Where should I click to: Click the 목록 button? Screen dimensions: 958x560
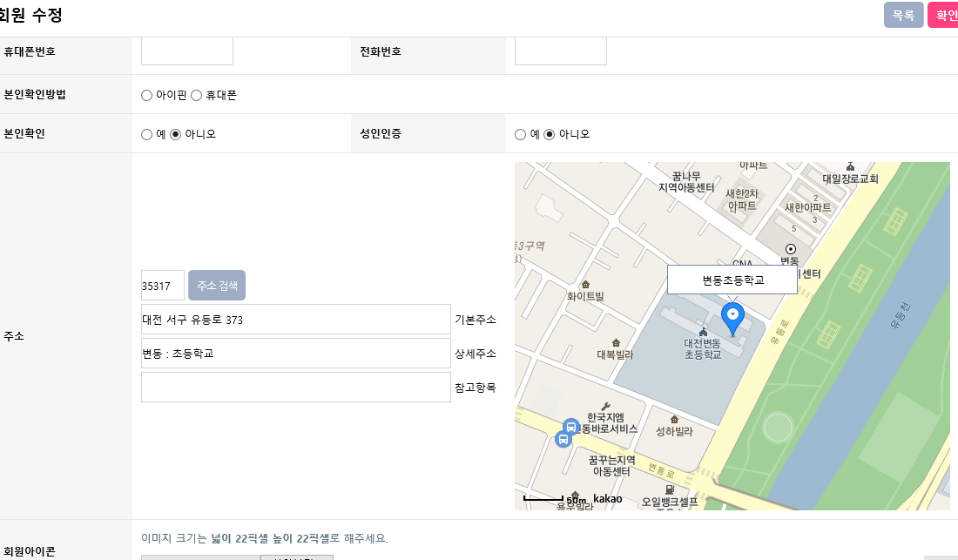[904, 16]
